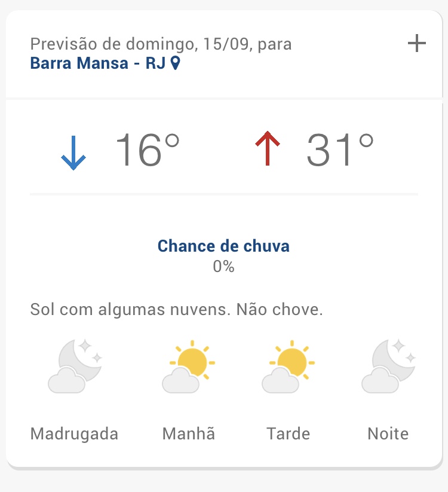448x492 pixels.
Task: Select the Manhã period label
Action: pyautogui.click(x=188, y=433)
